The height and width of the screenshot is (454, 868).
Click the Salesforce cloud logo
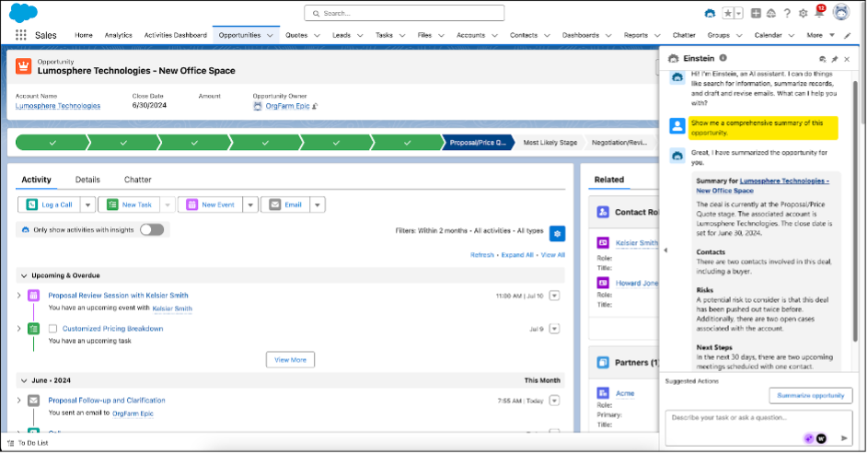23,12
